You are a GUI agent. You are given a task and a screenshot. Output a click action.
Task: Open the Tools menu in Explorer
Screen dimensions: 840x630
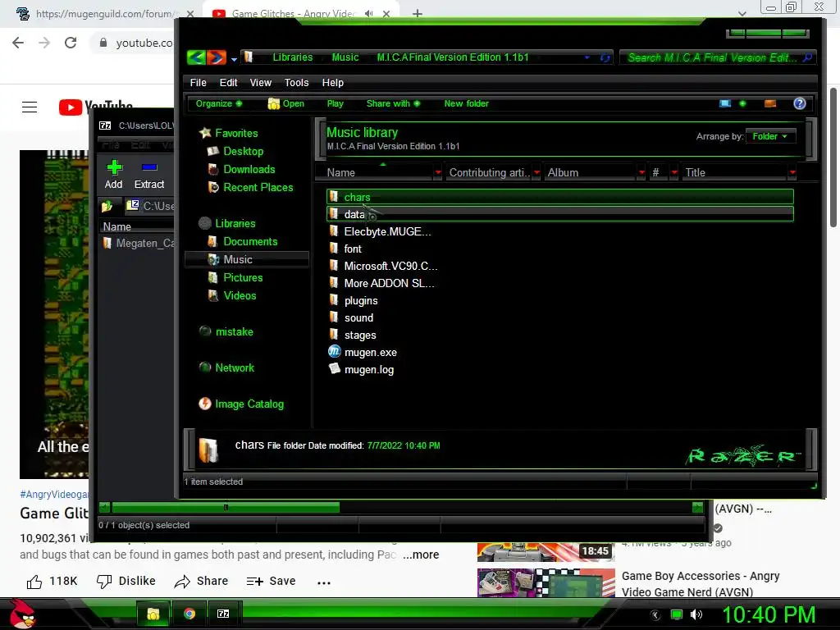point(296,83)
